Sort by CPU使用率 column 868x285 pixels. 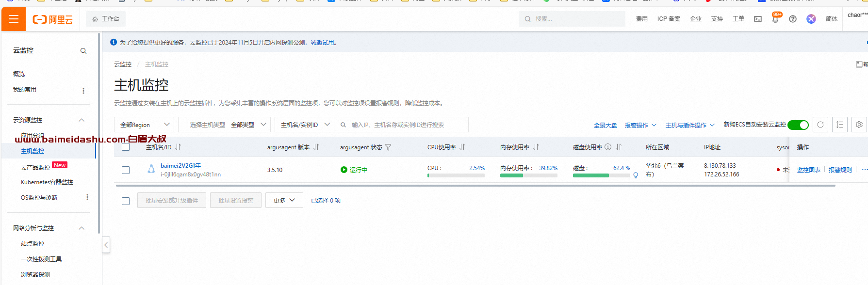(x=462, y=147)
